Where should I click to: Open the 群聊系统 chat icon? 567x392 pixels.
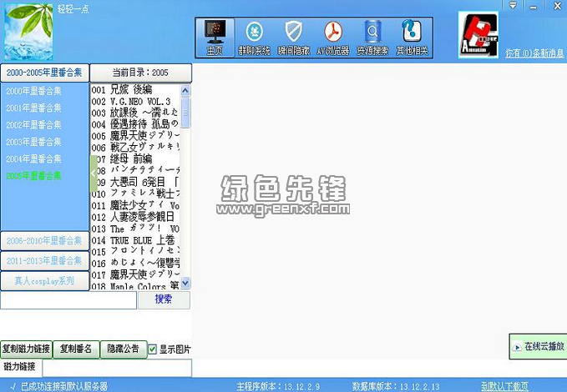[254, 38]
